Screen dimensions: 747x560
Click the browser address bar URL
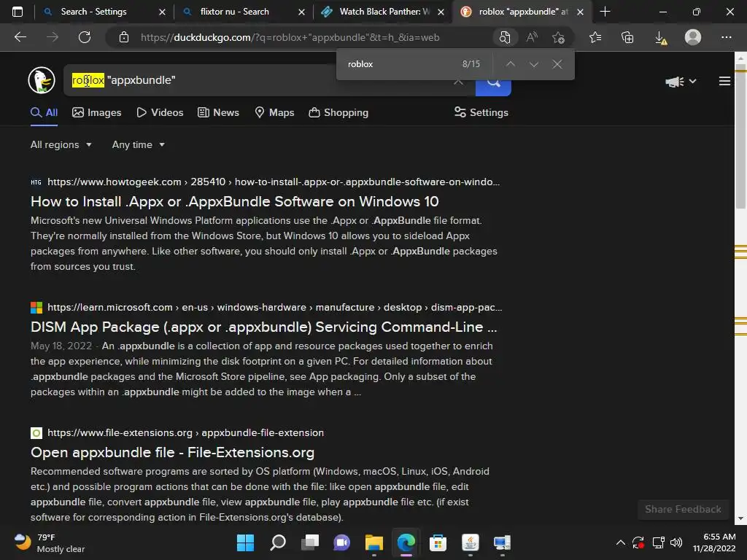[x=290, y=37]
